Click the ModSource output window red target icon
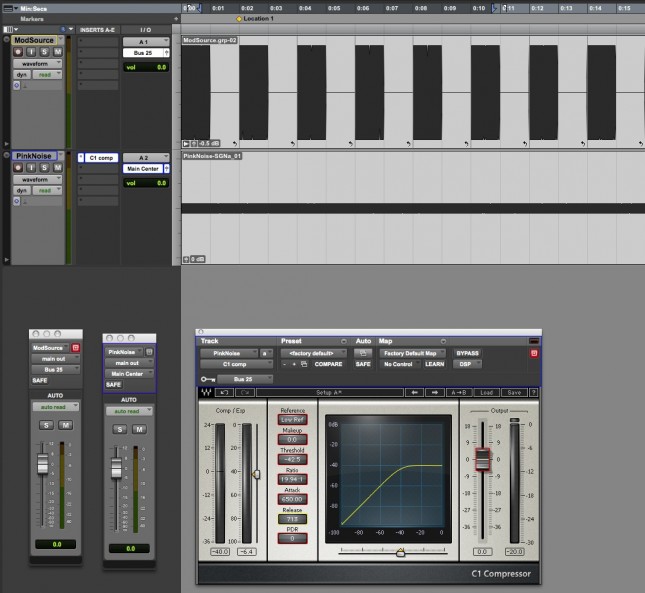The width and height of the screenshot is (645, 593). tap(75, 347)
